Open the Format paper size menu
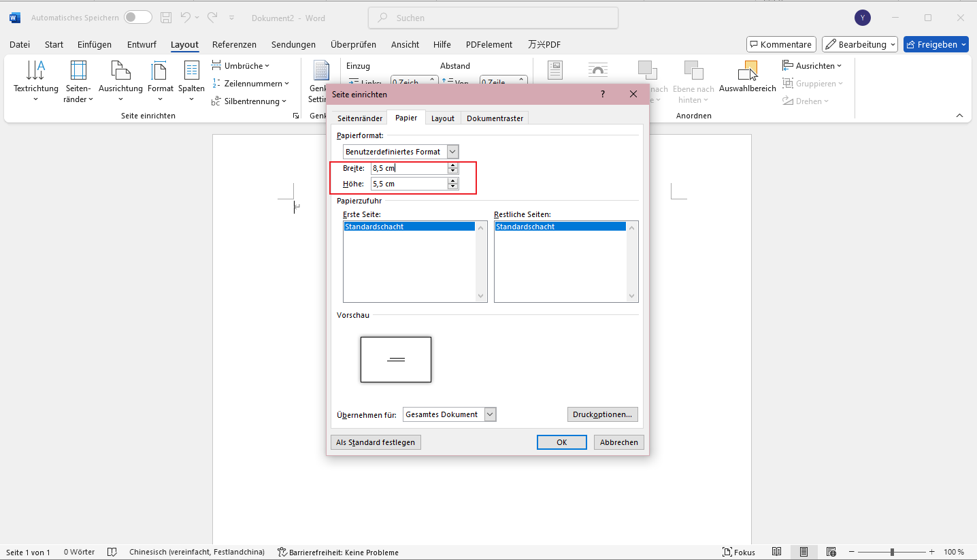Viewport: 977px width, 560px height. pos(161,81)
